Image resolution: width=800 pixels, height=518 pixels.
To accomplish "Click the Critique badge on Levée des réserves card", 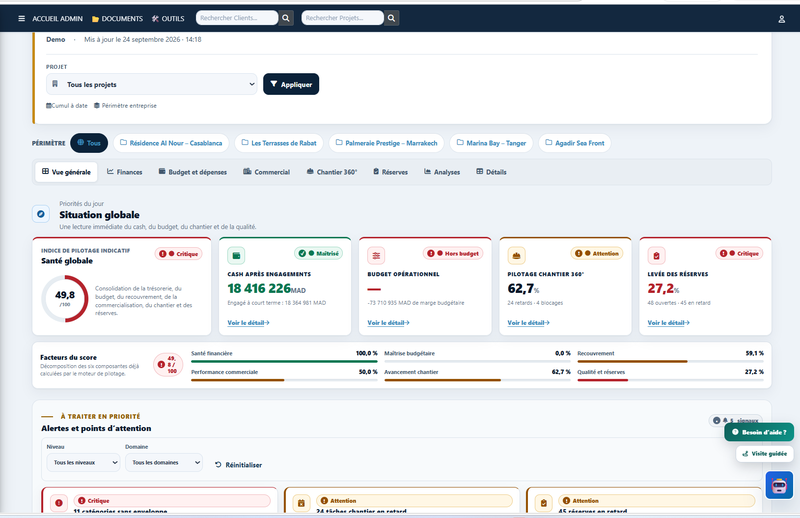I will pos(739,253).
